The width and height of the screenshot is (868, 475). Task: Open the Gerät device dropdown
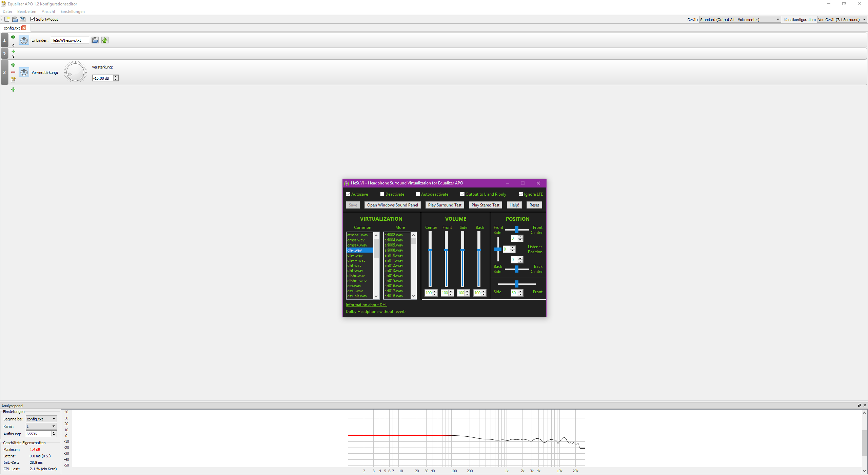[x=740, y=20]
